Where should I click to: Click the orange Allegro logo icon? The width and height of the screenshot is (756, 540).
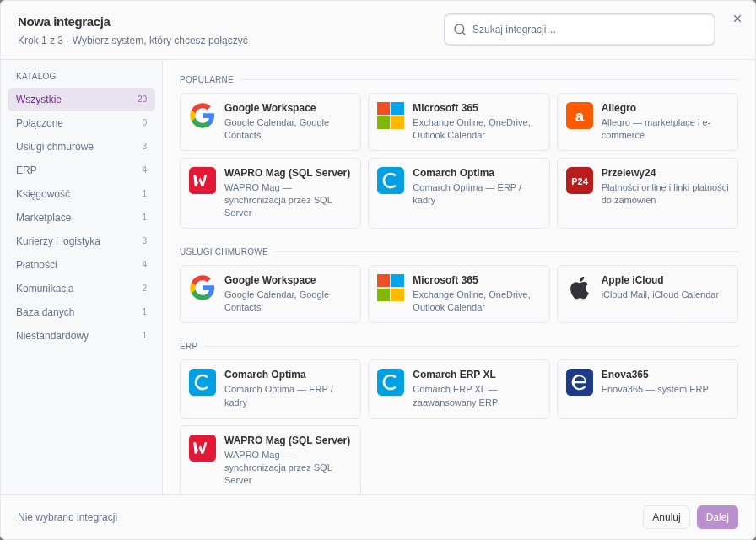(x=580, y=116)
